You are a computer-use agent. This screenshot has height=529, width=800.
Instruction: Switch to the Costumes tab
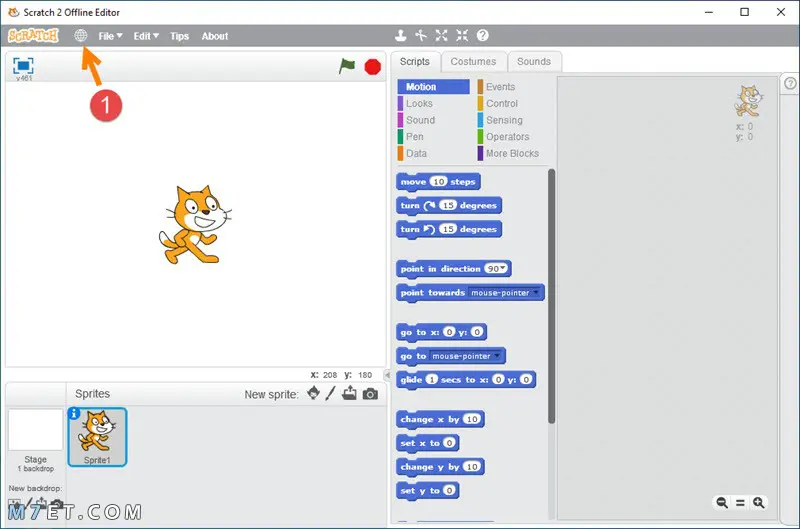click(x=473, y=62)
